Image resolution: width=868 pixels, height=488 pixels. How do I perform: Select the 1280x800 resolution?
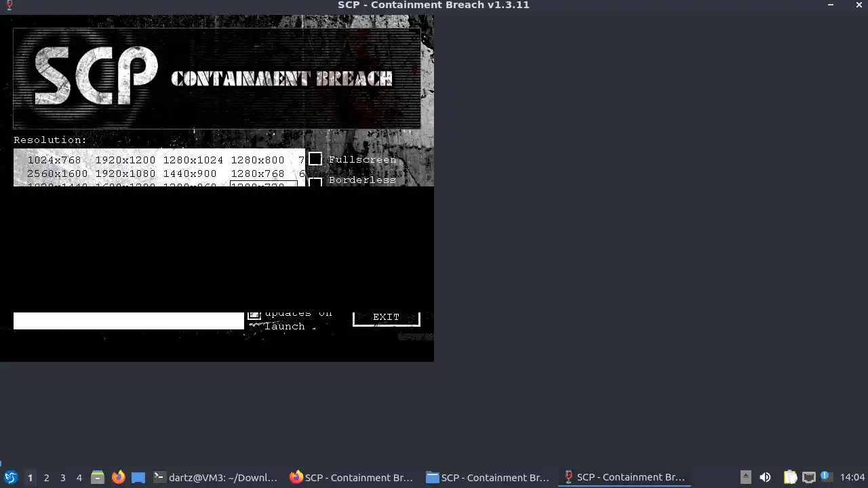tap(258, 161)
